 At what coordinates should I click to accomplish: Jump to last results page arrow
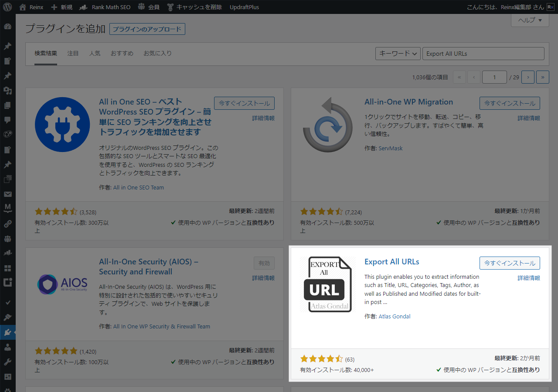click(x=542, y=77)
